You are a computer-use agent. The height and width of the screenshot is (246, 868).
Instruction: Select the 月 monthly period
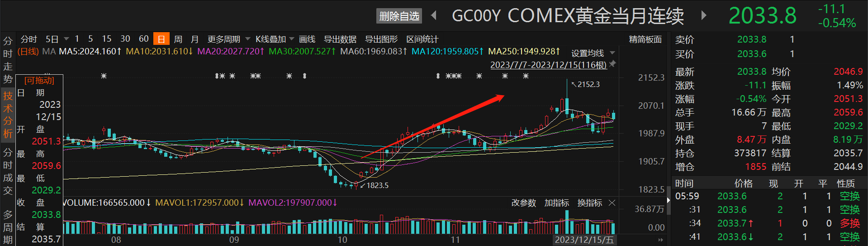pos(194,39)
